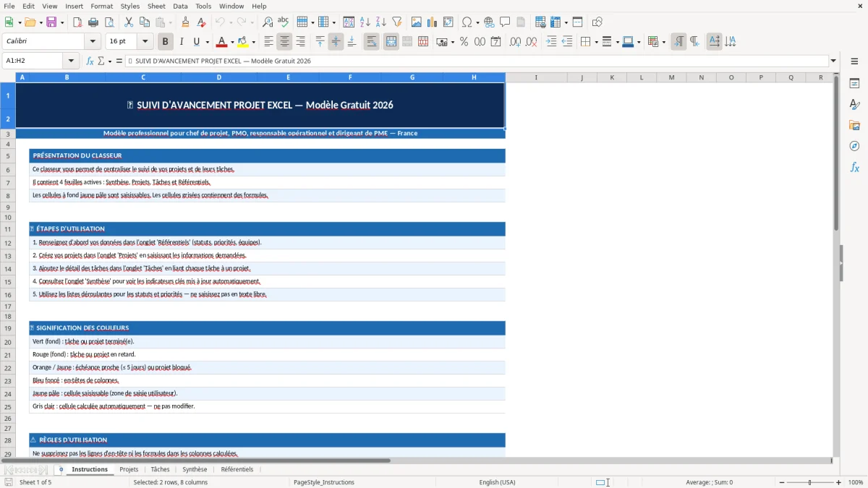The height and width of the screenshot is (488, 868).
Task: Open Font Size dropdown
Action: click(x=145, y=41)
